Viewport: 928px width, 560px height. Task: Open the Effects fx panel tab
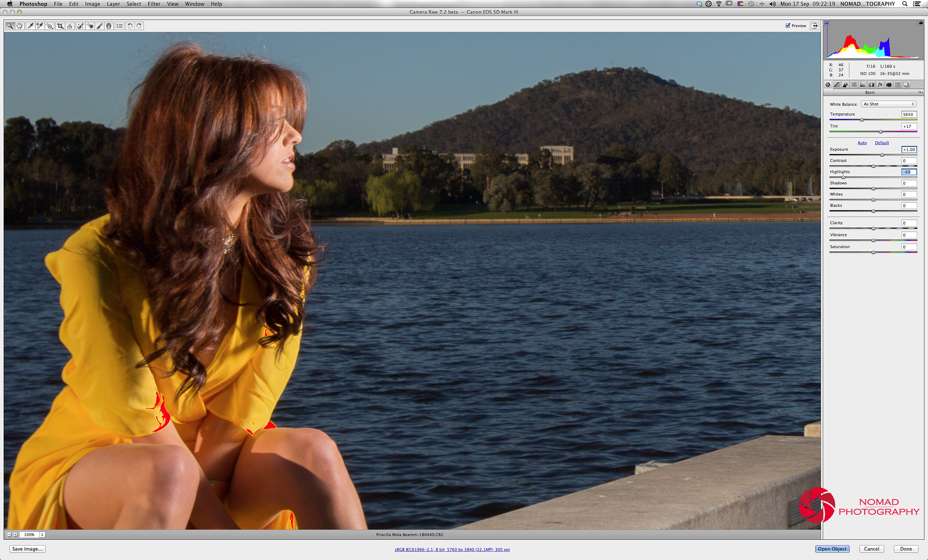pos(880,85)
